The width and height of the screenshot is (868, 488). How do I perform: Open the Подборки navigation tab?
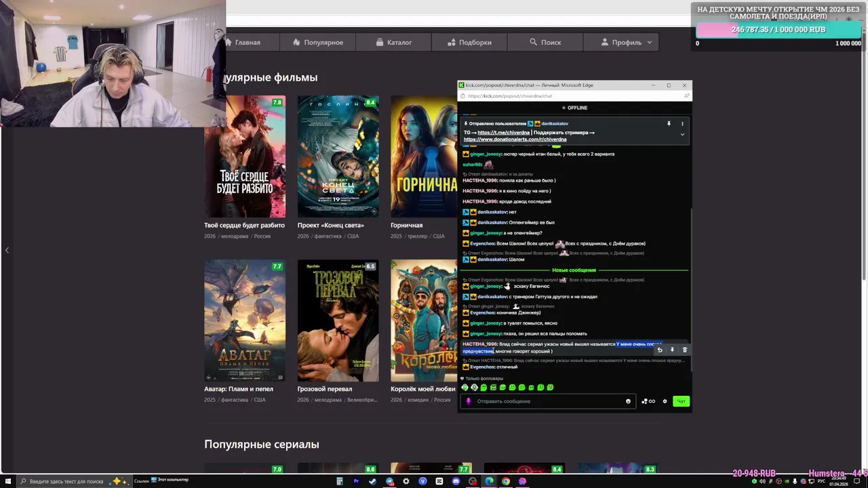click(x=470, y=42)
